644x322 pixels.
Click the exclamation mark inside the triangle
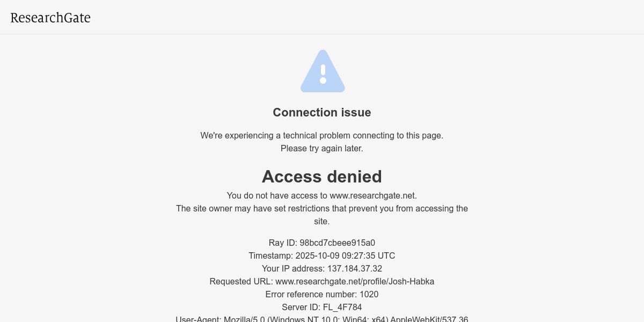coord(323,74)
